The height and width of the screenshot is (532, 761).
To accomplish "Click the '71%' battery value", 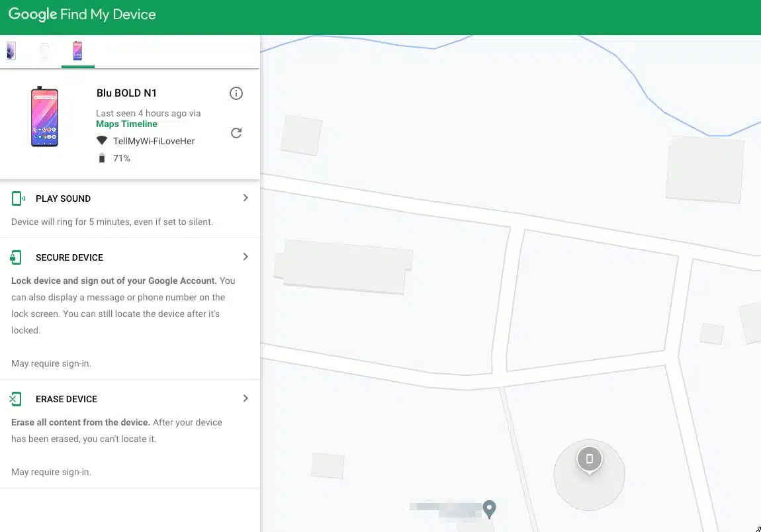I will [121, 158].
